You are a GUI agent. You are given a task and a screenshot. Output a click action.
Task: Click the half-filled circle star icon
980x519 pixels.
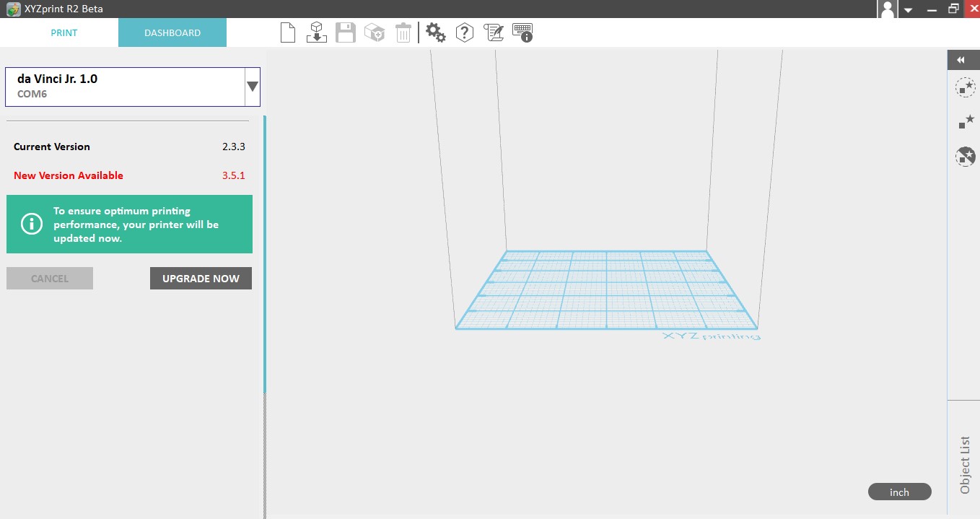click(x=965, y=156)
